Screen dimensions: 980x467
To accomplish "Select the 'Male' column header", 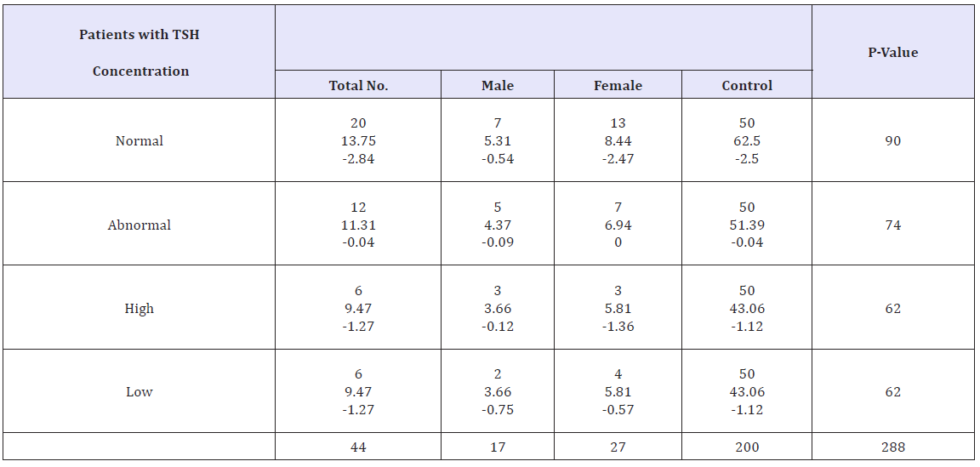I will point(498,85).
